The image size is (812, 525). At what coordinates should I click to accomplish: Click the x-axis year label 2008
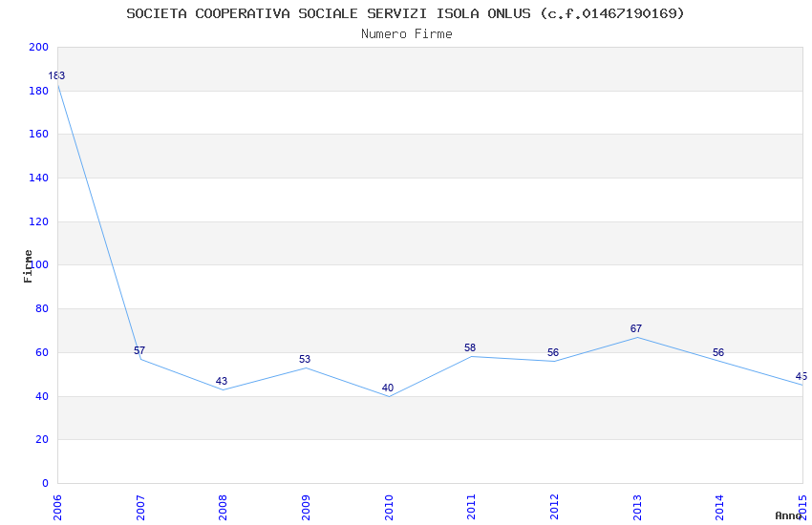click(223, 508)
